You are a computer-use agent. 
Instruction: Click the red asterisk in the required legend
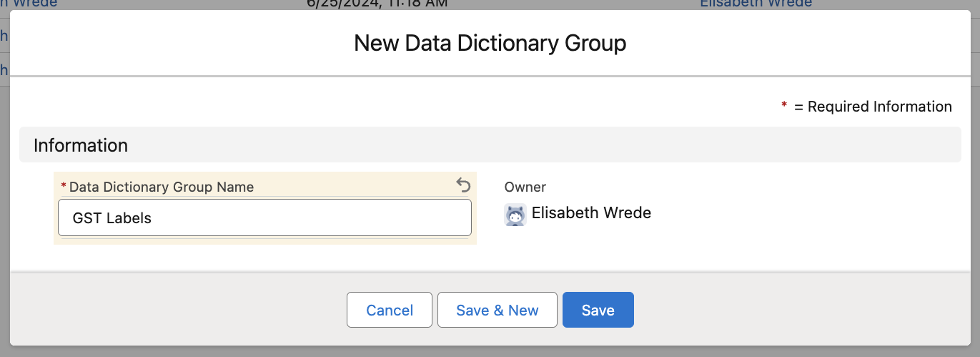pos(784,106)
